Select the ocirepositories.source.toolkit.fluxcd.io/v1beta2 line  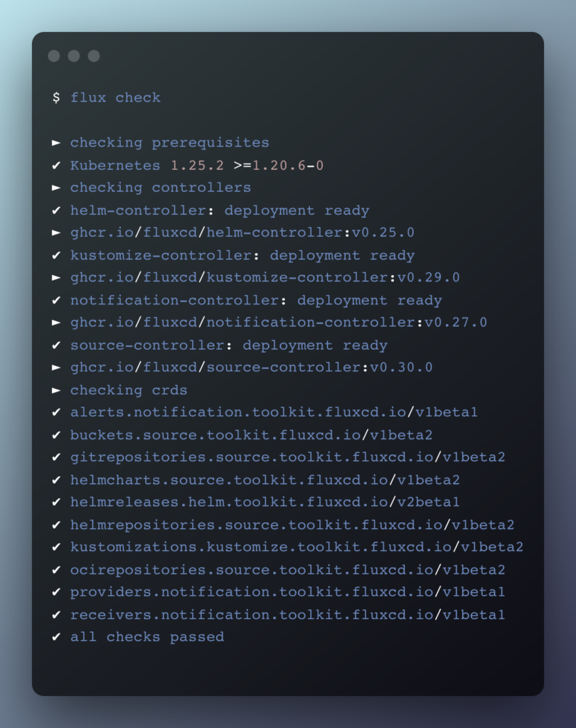click(287, 570)
